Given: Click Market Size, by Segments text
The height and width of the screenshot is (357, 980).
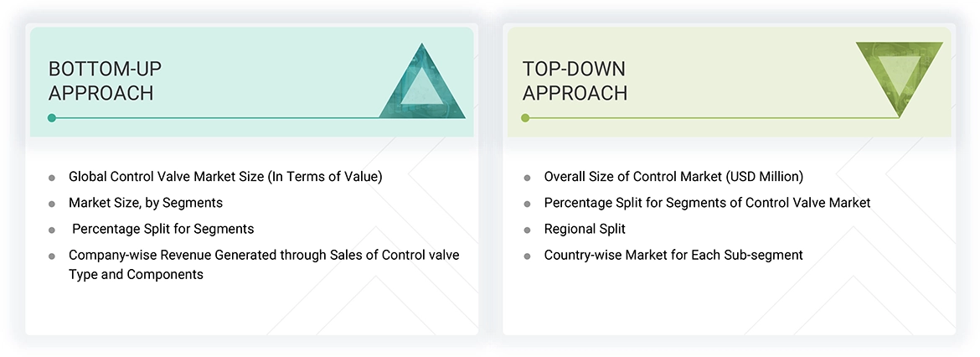Looking at the screenshot, I should 146,203.
